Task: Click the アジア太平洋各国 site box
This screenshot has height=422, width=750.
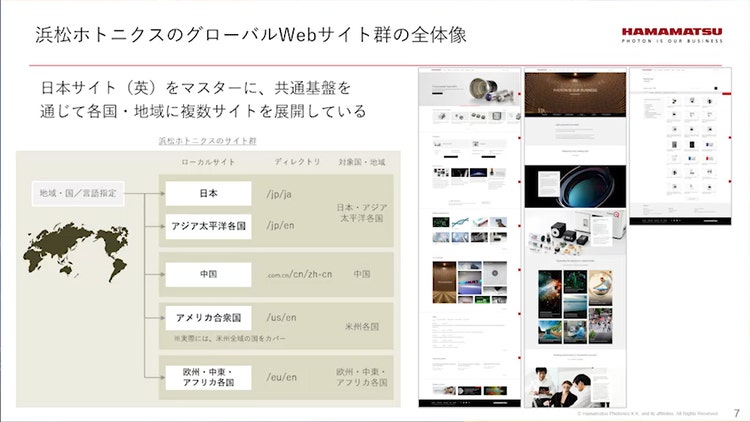Action: (208, 226)
